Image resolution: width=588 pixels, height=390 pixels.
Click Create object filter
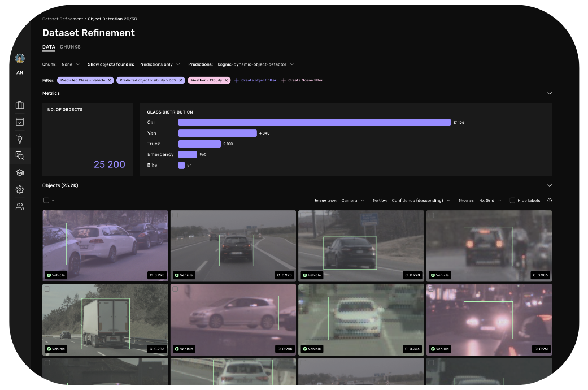click(255, 80)
